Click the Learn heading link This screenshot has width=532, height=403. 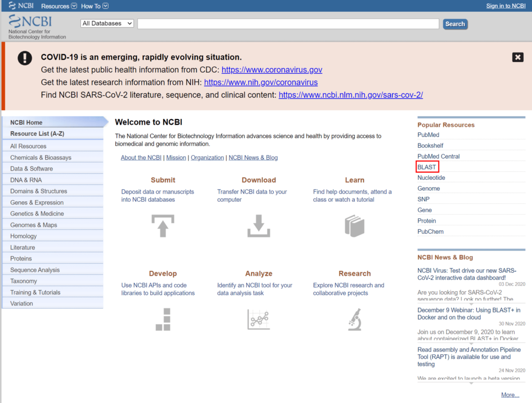point(354,180)
